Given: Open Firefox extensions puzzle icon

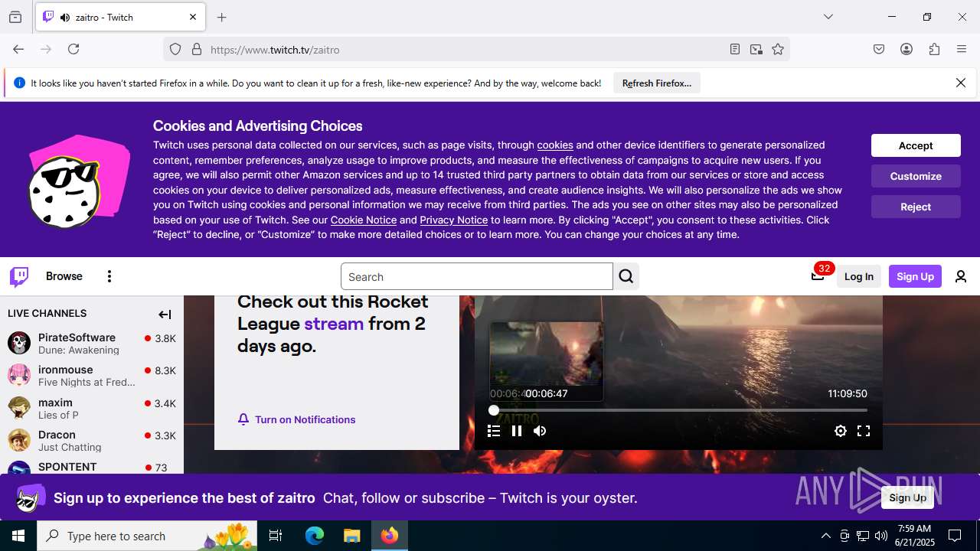Looking at the screenshot, I should pyautogui.click(x=934, y=49).
